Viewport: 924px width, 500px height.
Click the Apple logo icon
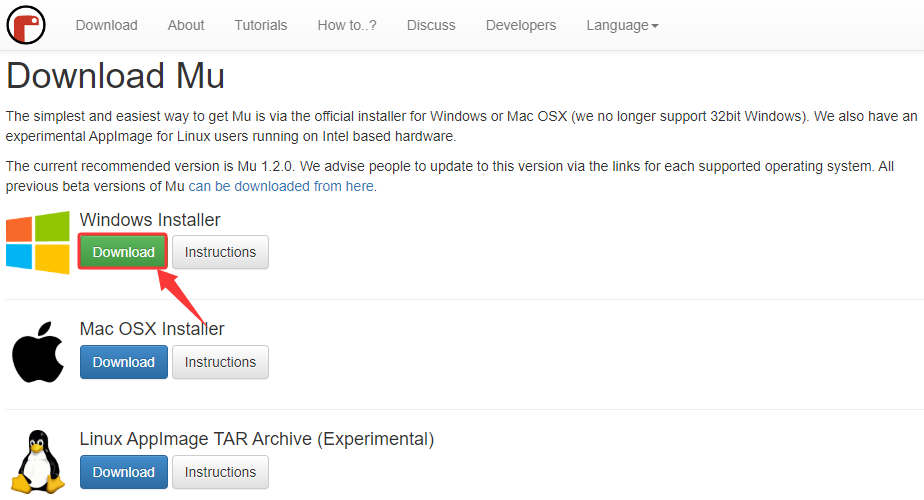pyautogui.click(x=38, y=352)
